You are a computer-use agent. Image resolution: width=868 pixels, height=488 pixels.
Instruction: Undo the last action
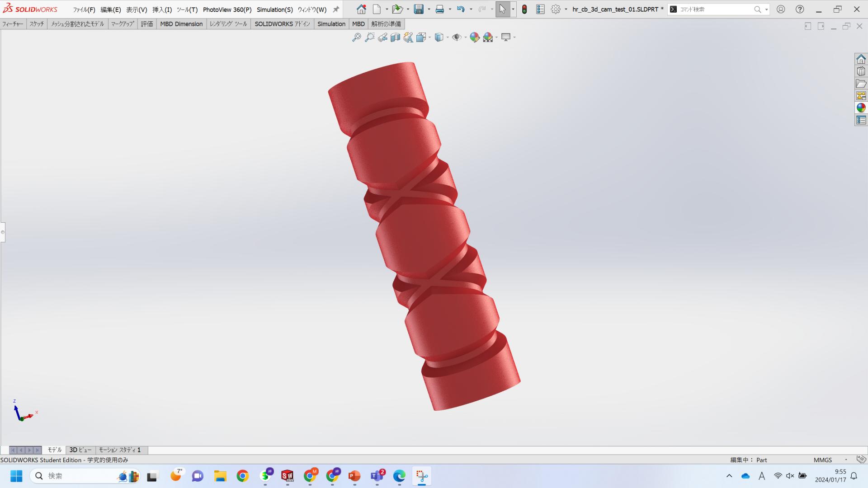[461, 9]
